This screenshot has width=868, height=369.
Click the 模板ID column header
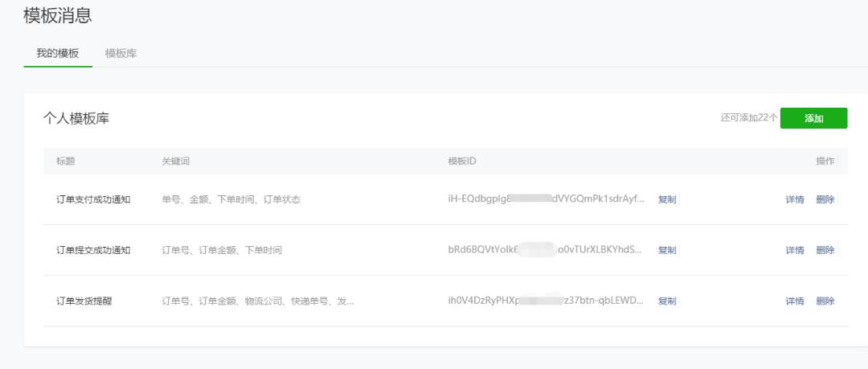462,162
